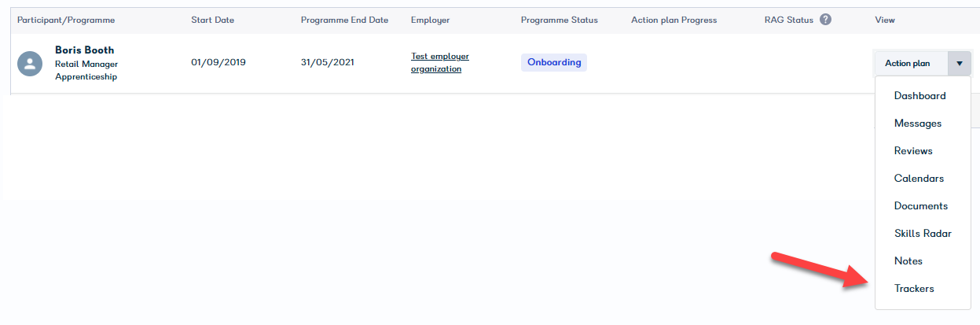Click the RAG Status help question-mark icon
Screen dimensions: 980x325
[x=825, y=20]
